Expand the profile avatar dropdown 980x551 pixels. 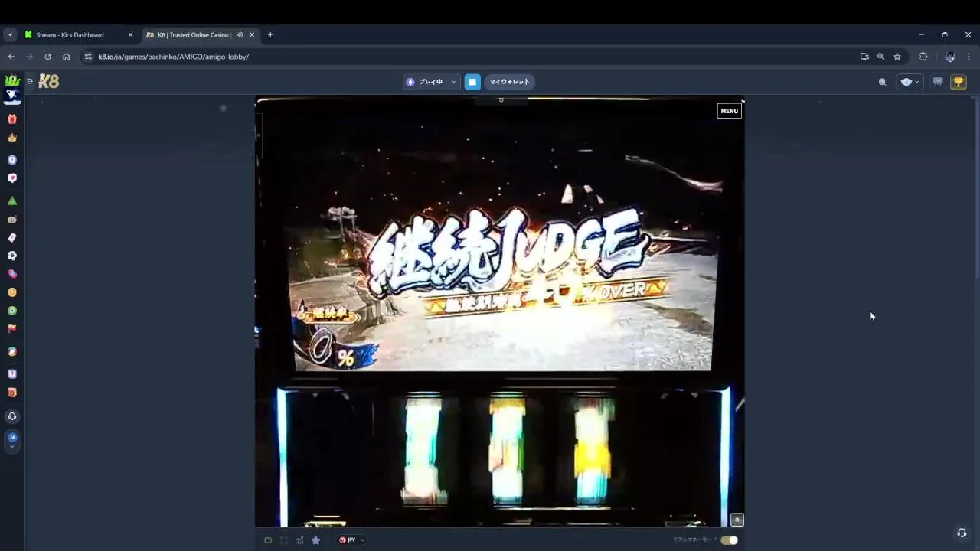coord(910,82)
